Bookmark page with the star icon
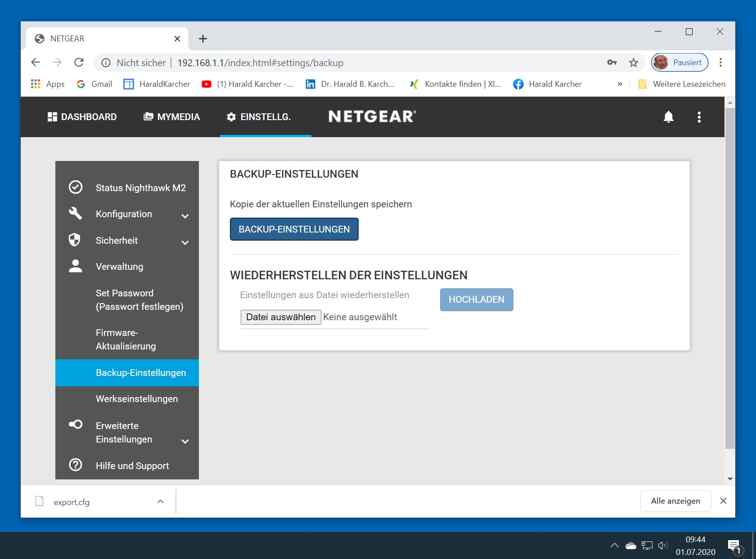Image resolution: width=756 pixels, height=559 pixels. coord(634,63)
